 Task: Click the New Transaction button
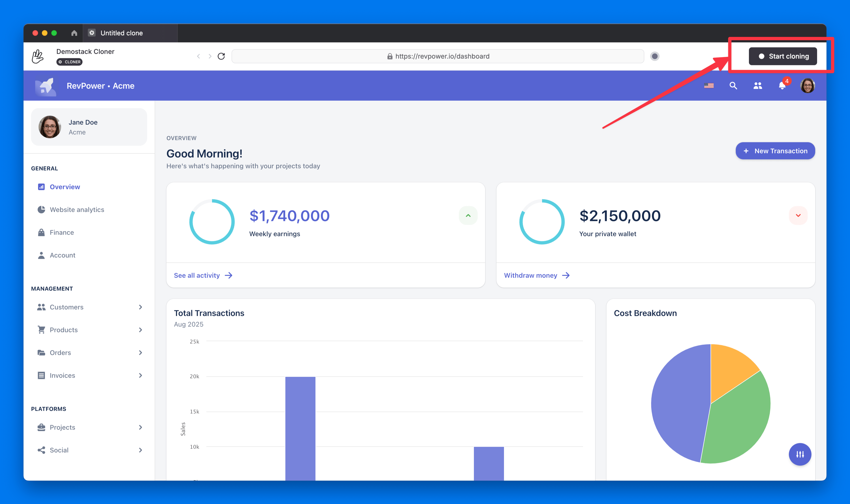pyautogui.click(x=775, y=151)
